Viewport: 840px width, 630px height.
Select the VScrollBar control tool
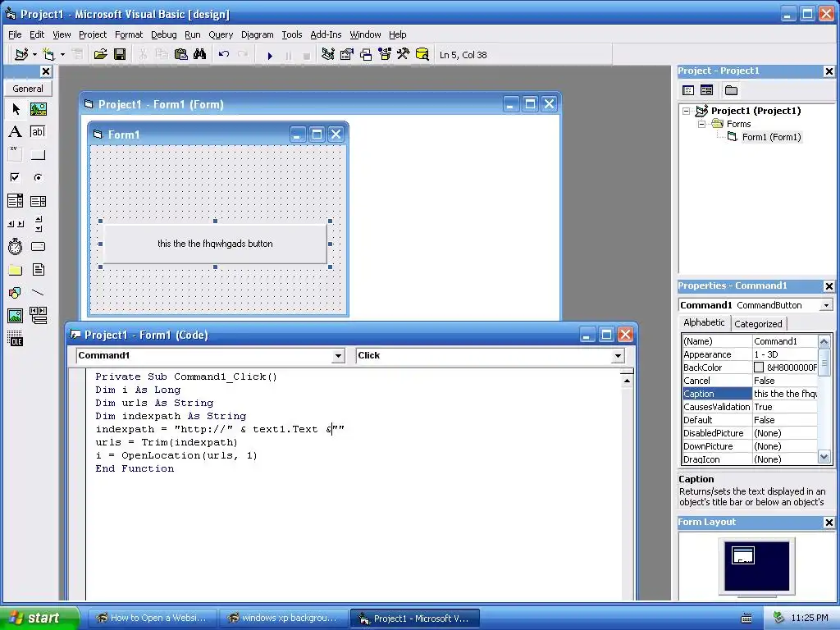(x=38, y=224)
